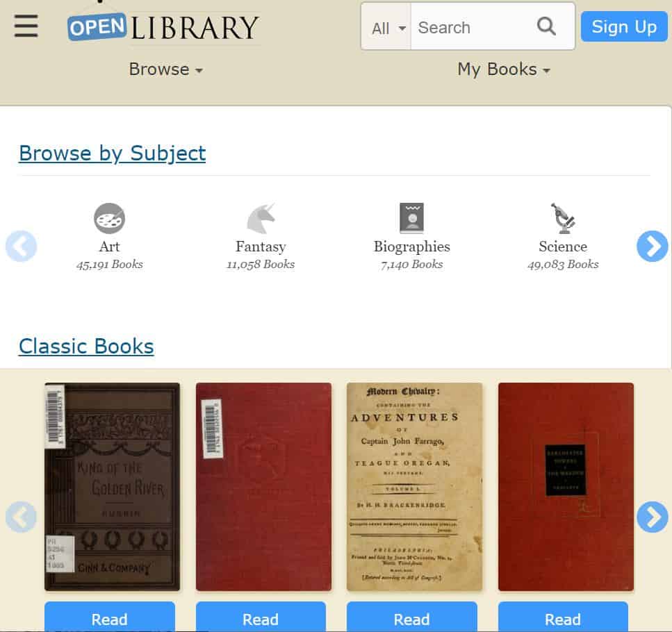
Task: Select the Biographies book subject icon
Action: tap(412, 218)
